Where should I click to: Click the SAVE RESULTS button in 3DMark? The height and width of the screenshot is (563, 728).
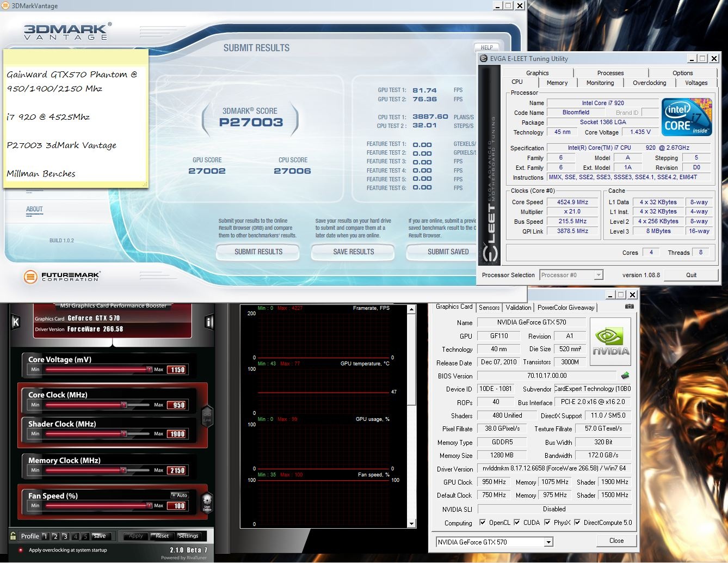point(354,252)
